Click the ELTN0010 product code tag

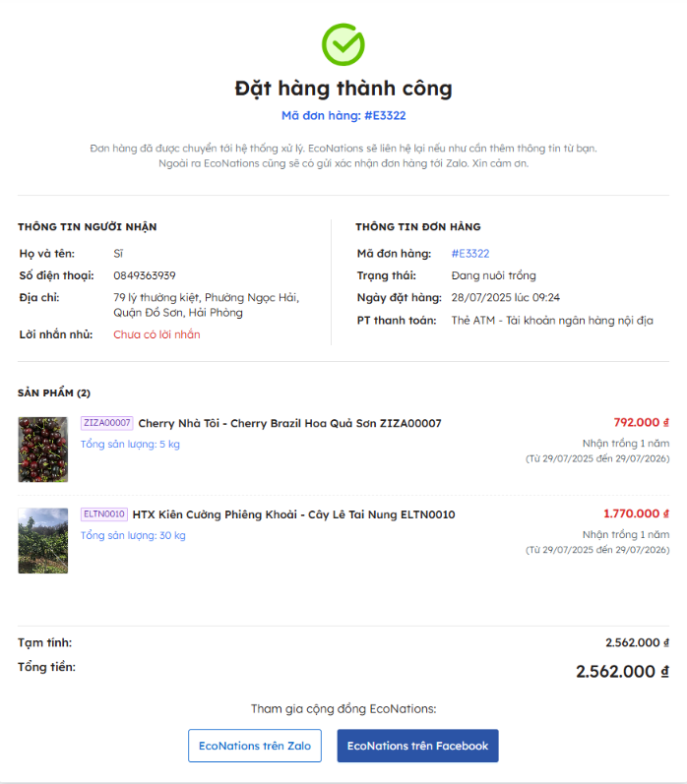[x=104, y=514]
